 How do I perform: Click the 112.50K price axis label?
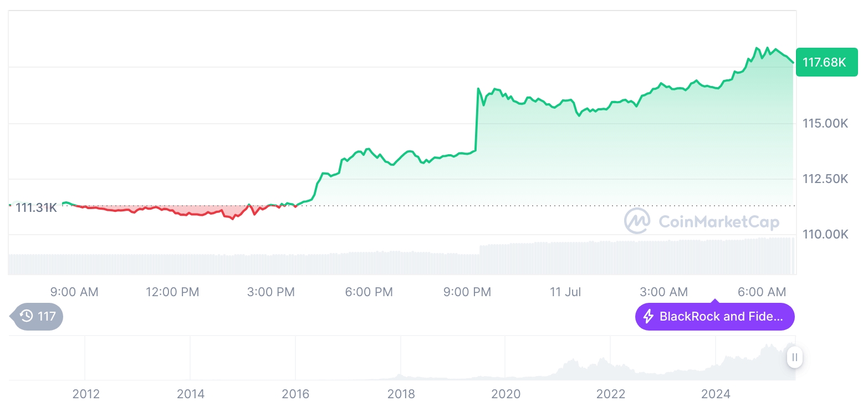pyautogui.click(x=825, y=179)
